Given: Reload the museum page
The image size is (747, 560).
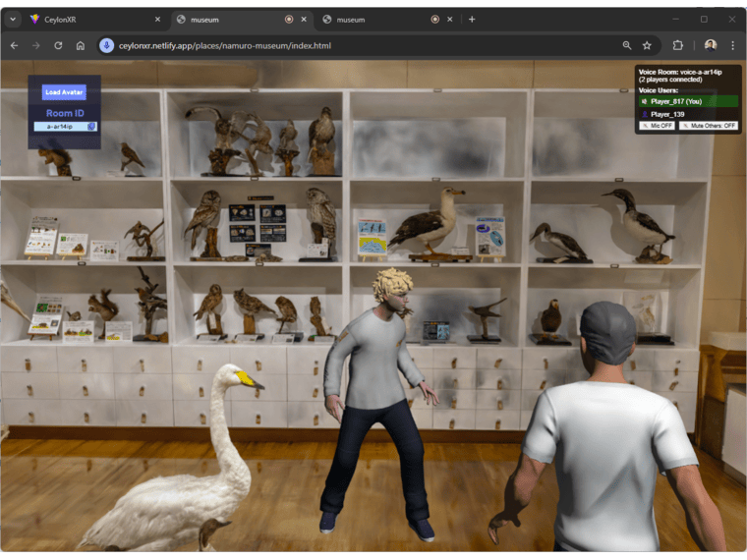Looking at the screenshot, I should coord(58,45).
